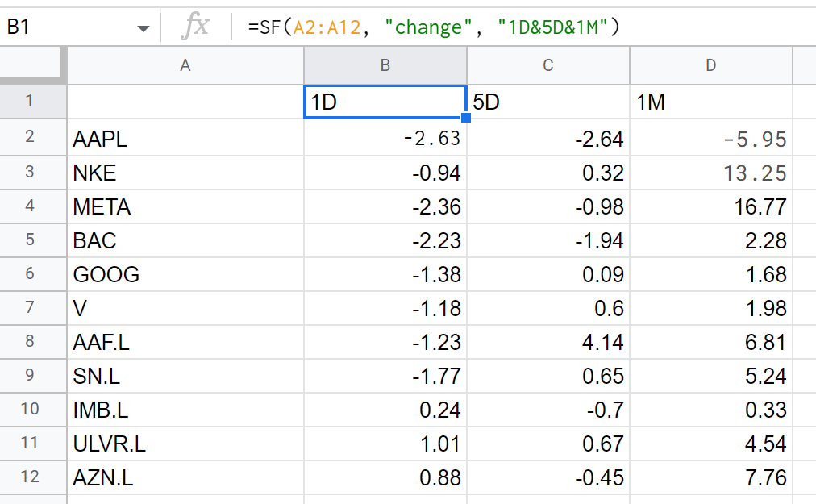The width and height of the screenshot is (816, 504).
Task: Click the -1.38 value for GOOG
Action: coord(385,274)
